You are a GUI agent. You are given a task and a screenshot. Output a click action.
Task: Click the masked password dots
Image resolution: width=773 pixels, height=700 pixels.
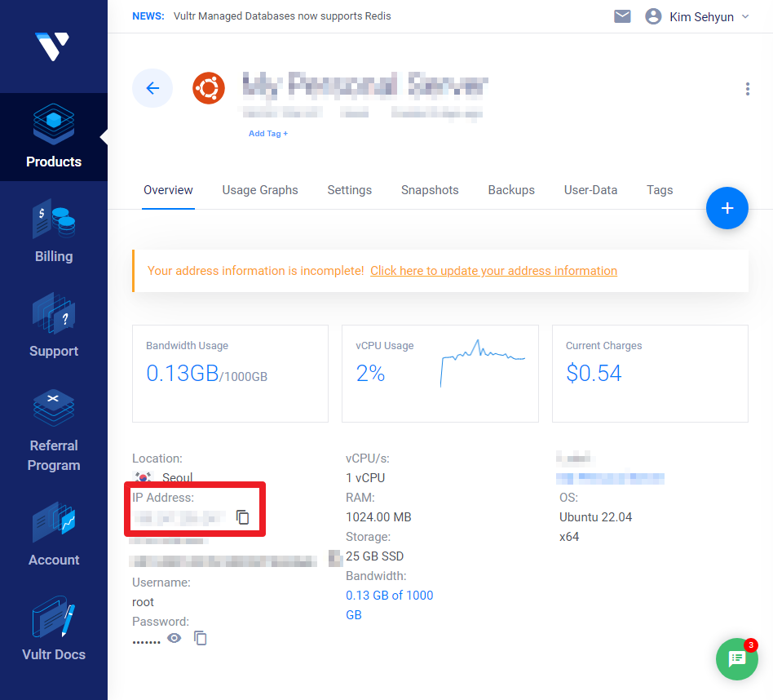point(147,640)
